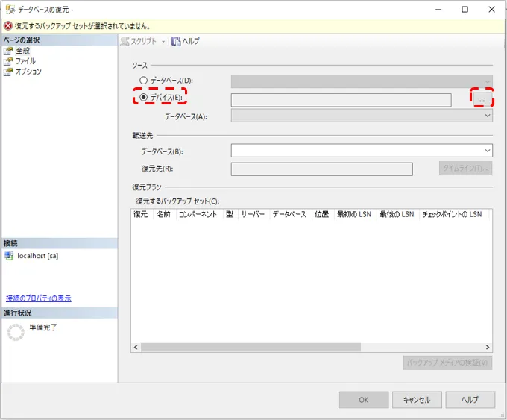Select the ファイル page icon

pos(9,61)
